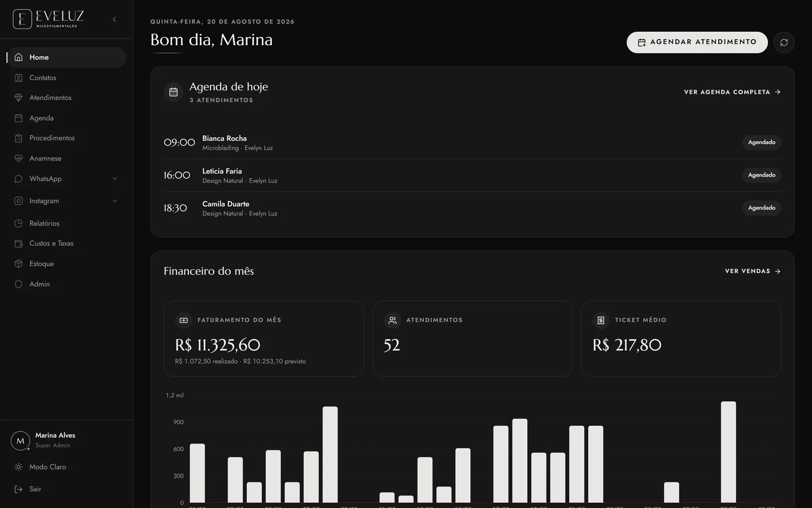The height and width of the screenshot is (508, 812).
Task: Click the Atendimentos people icon card
Action: coord(392,320)
